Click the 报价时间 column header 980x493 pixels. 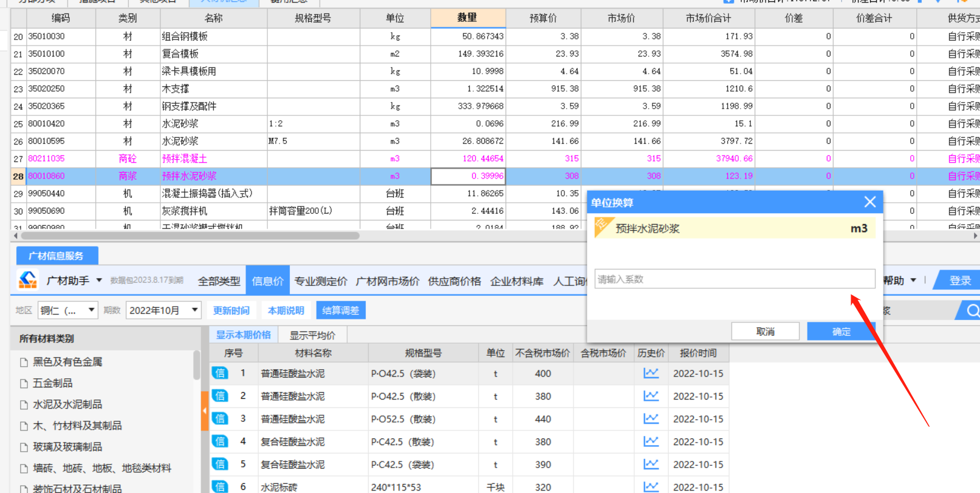[698, 353]
